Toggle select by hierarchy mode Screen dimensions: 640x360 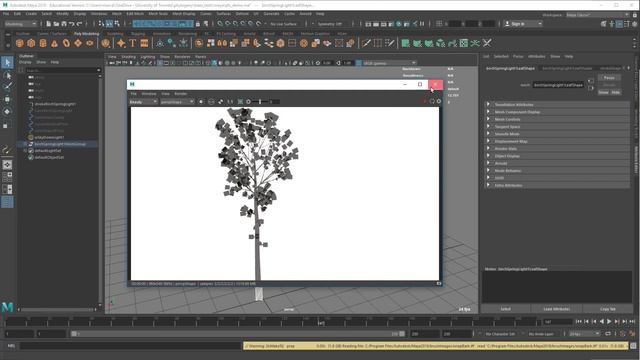click(102, 24)
